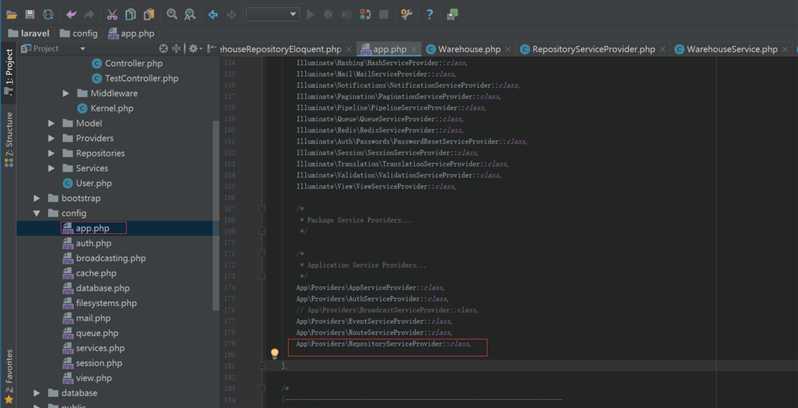Select the app.php editor tab
The height and width of the screenshot is (408, 798).
tap(390, 49)
